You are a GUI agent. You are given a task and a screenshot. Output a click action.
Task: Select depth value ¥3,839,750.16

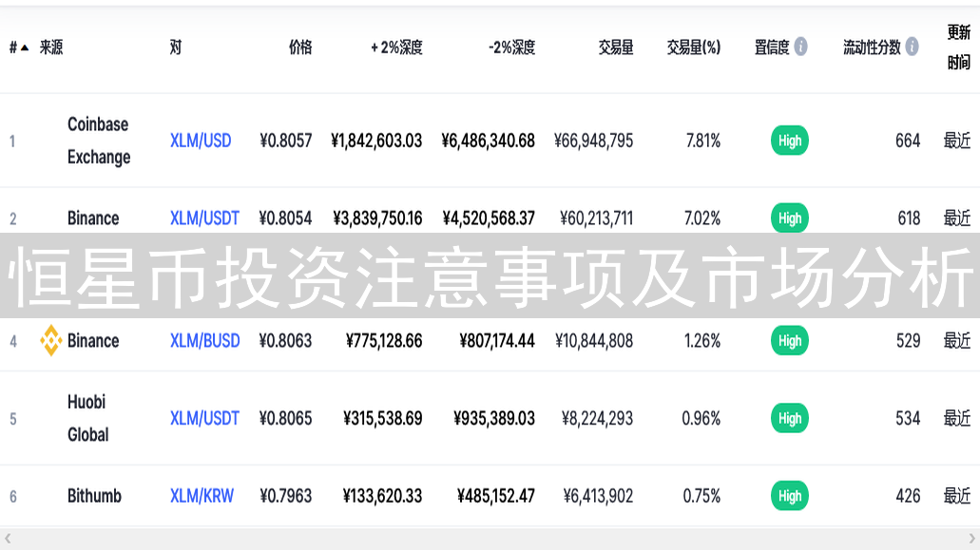377,218
